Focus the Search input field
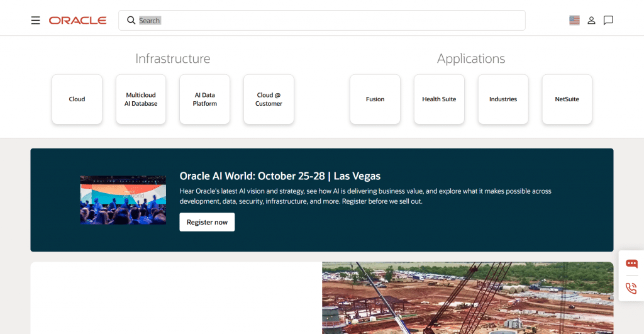Screen dimensions: 644x334 point(321,21)
